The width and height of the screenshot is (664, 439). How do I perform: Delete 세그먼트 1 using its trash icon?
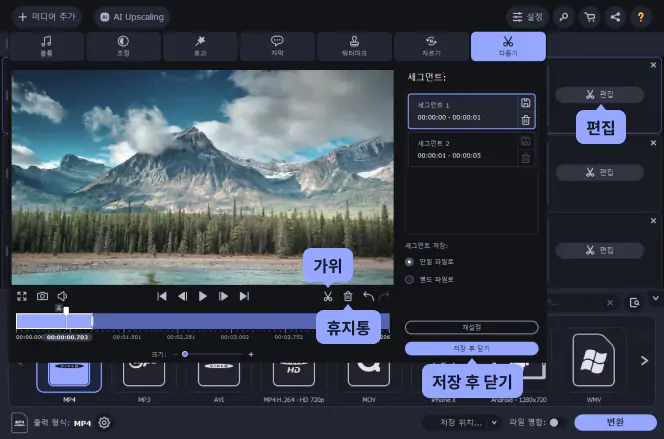coord(526,120)
